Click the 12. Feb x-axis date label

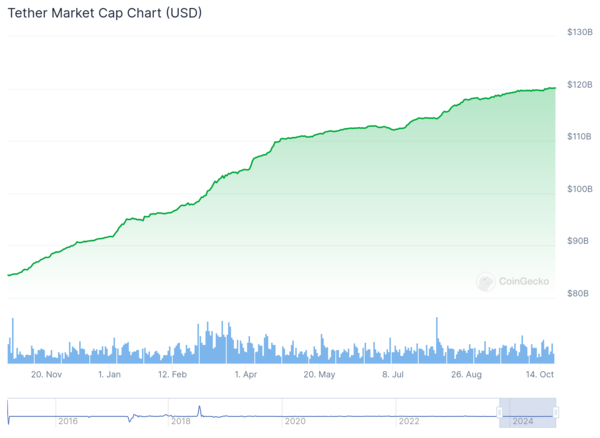pyautogui.click(x=172, y=374)
